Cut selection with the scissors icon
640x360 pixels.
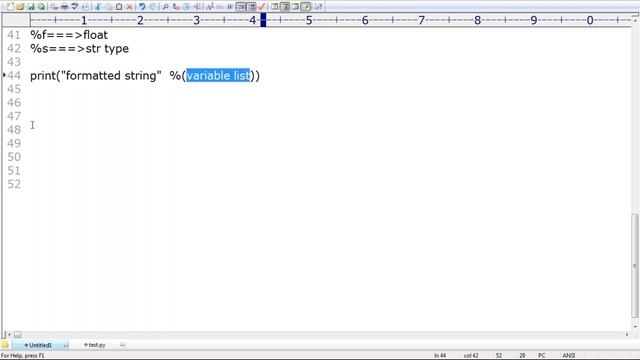coord(97,7)
